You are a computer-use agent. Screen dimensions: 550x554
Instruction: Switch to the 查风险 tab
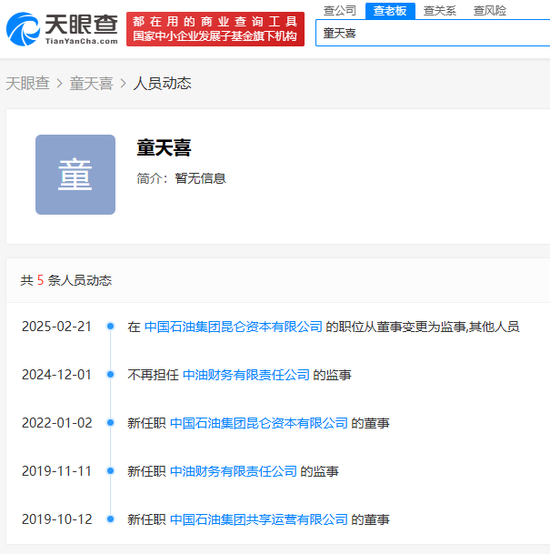[490, 11]
